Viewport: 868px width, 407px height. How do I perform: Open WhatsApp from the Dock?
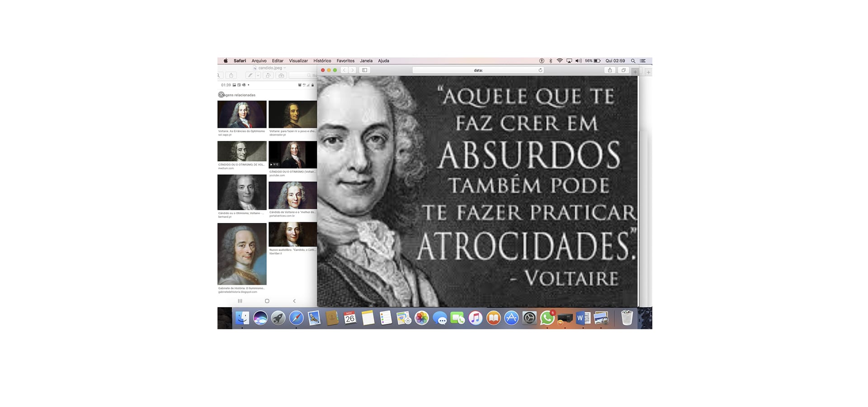click(547, 318)
